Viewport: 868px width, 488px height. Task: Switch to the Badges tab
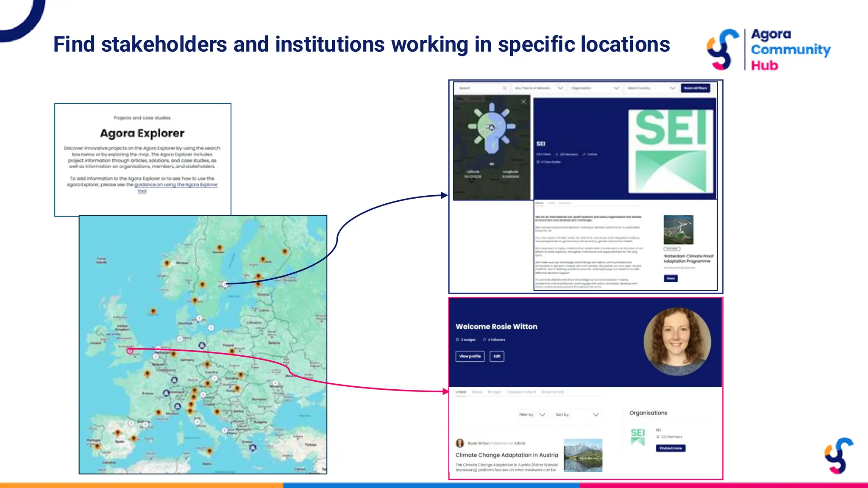(x=494, y=392)
